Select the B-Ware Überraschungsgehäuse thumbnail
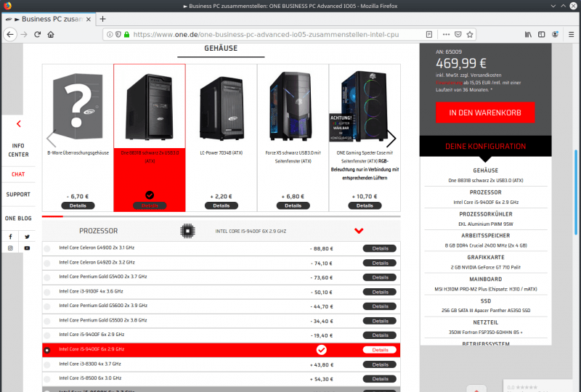The height and width of the screenshot is (392, 581). click(x=78, y=106)
